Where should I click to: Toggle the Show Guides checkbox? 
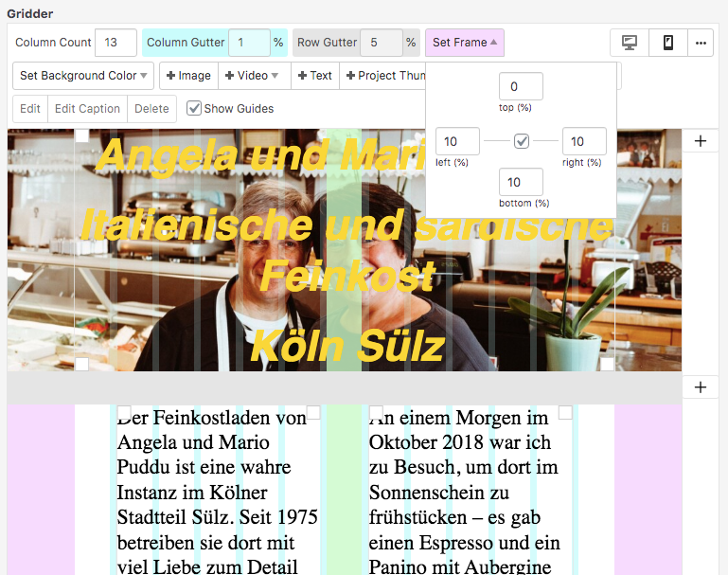click(x=194, y=109)
